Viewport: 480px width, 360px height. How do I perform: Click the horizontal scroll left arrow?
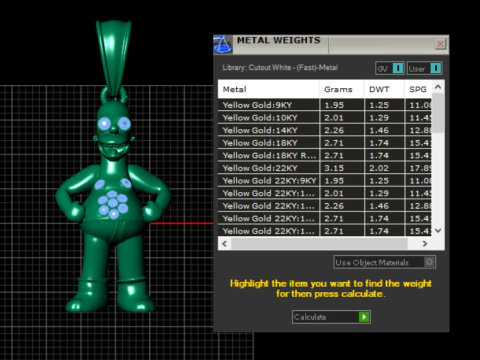click(225, 244)
